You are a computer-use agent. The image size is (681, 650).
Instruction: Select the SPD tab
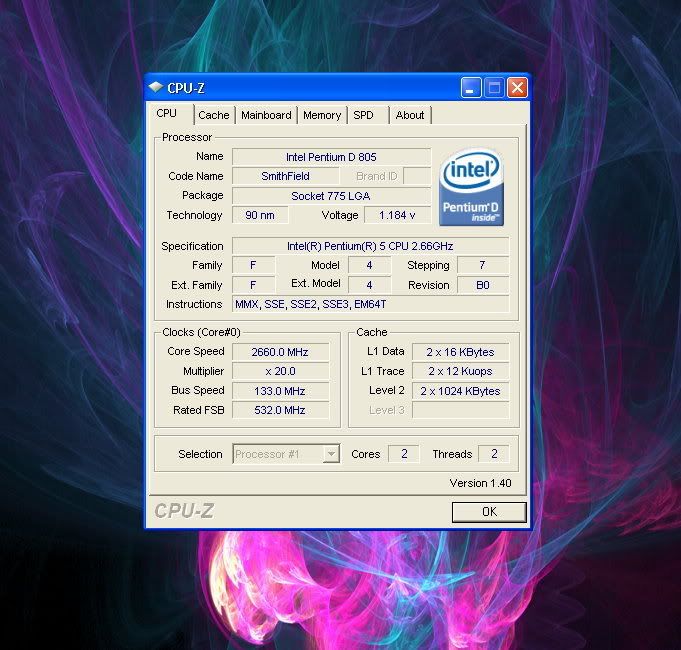tap(368, 115)
